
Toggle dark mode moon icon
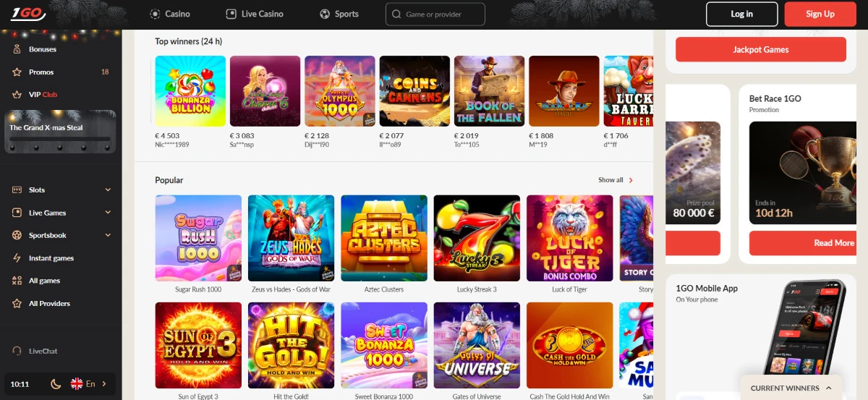coord(55,384)
